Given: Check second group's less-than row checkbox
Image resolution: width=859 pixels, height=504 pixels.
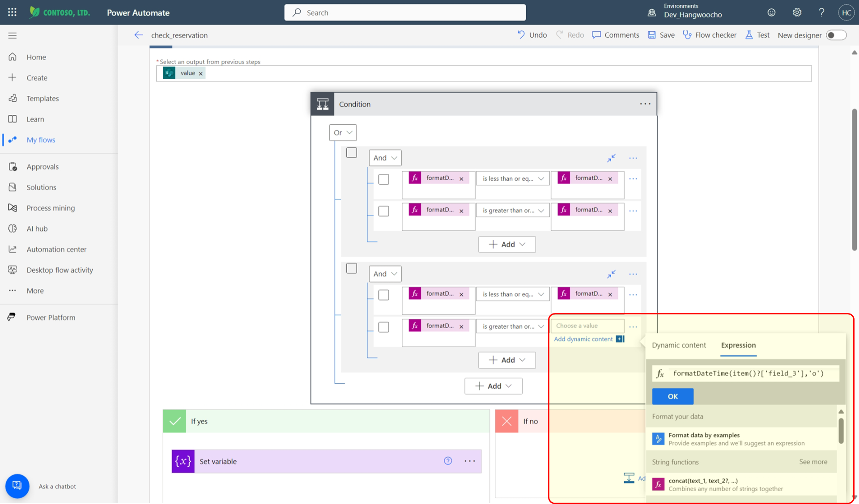Looking at the screenshot, I should (x=383, y=295).
